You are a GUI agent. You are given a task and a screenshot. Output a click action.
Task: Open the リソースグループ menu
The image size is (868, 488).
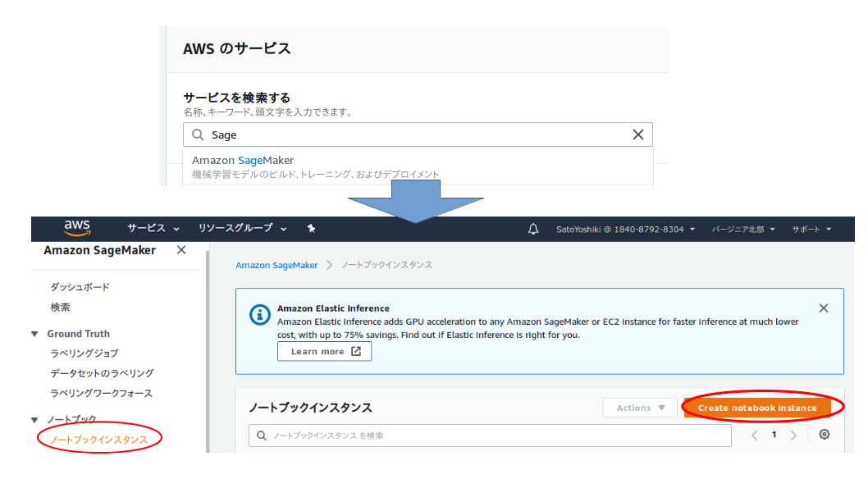pos(235,229)
